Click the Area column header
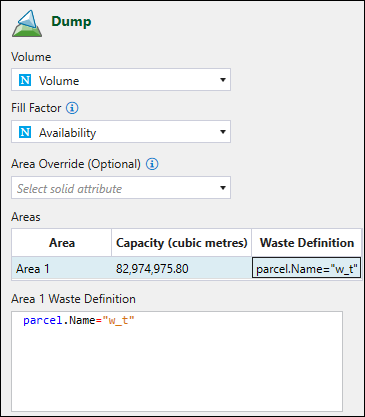365x417 pixels. (x=62, y=243)
